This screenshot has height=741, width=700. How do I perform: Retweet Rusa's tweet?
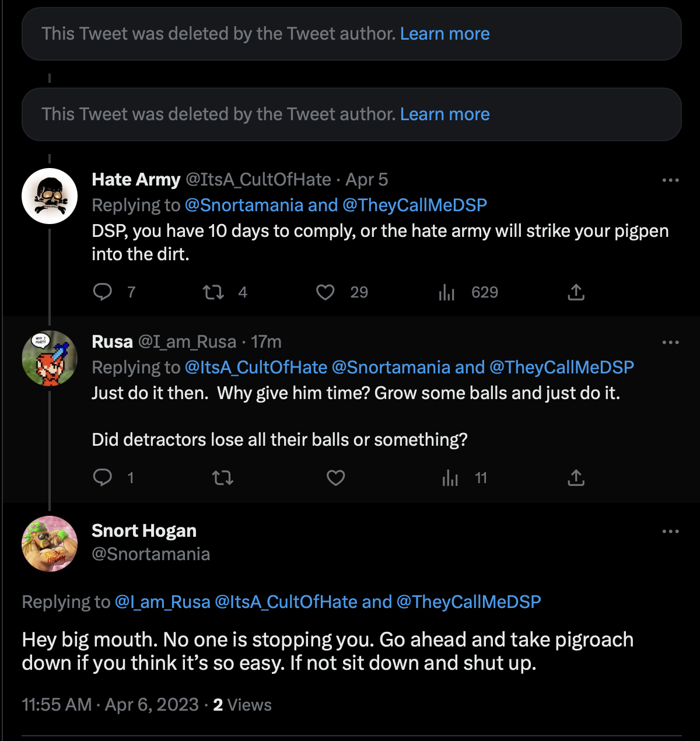point(222,478)
